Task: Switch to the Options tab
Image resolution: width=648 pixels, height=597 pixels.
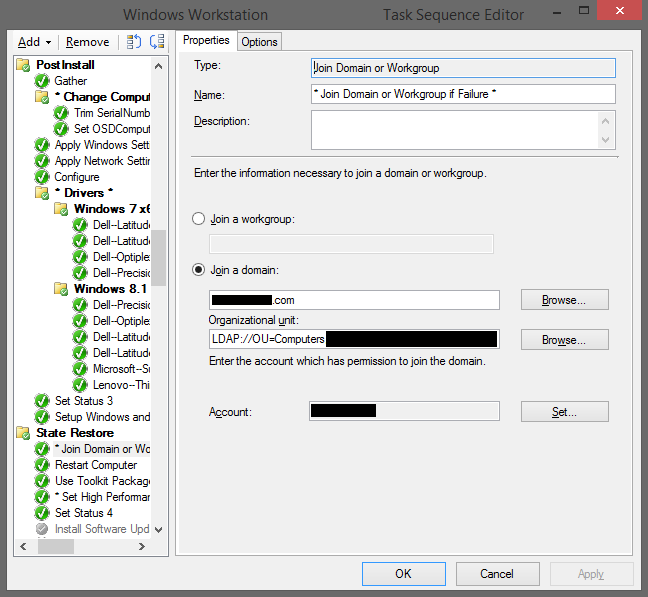Action: click(x=259, y=42)
